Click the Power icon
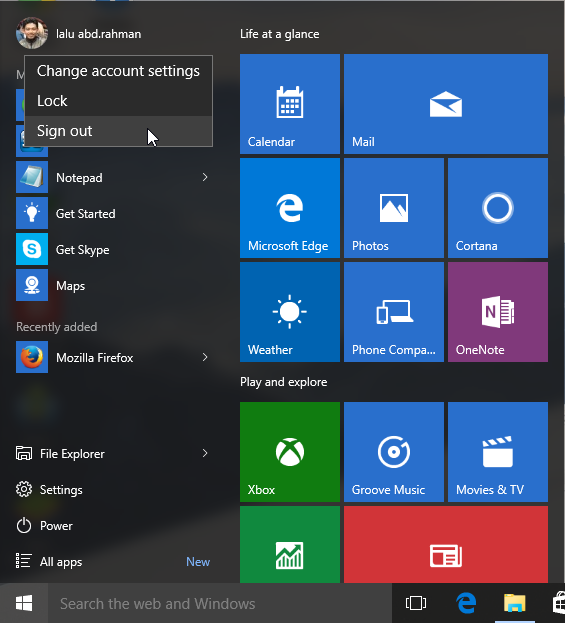 pos(24,525)
